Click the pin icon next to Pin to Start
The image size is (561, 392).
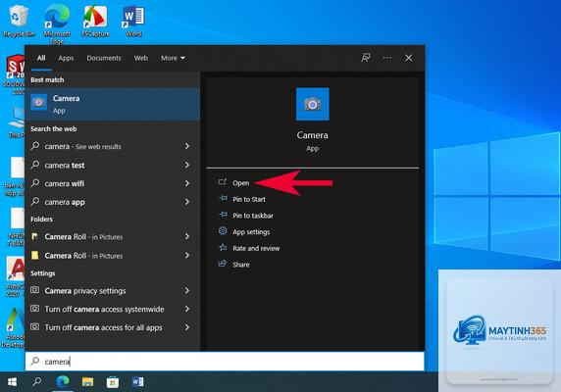point(223,198)
